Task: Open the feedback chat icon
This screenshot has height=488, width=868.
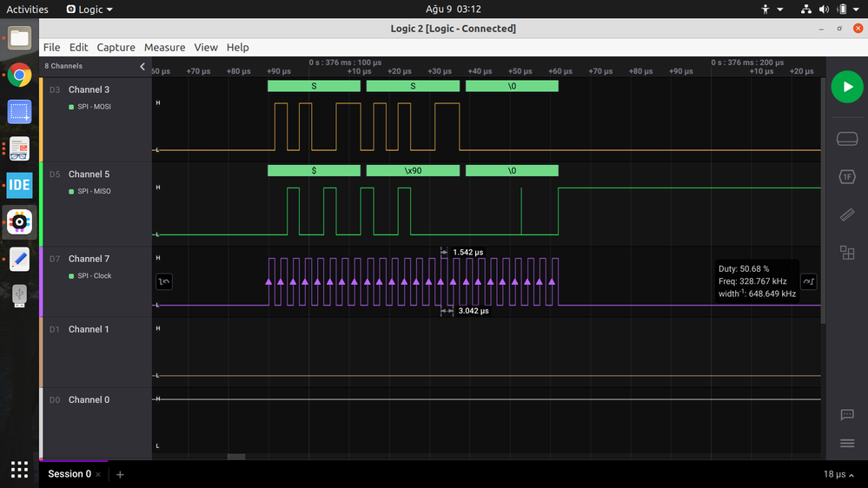Action: point(847,414)
